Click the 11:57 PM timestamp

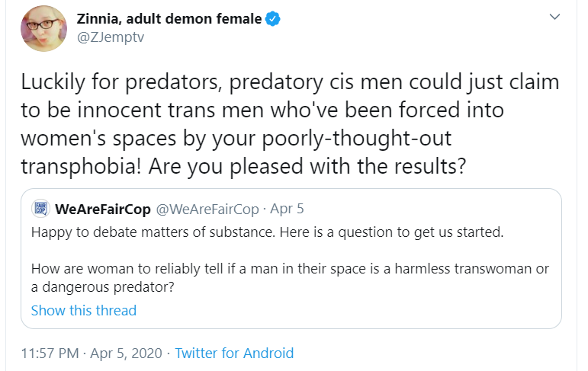click(50, 353)
